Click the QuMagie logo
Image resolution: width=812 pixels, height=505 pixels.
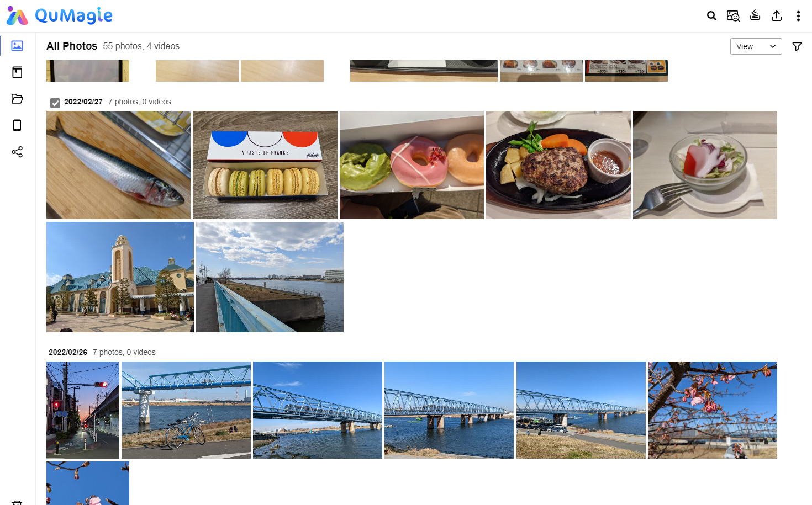click(x=60, y=16)
